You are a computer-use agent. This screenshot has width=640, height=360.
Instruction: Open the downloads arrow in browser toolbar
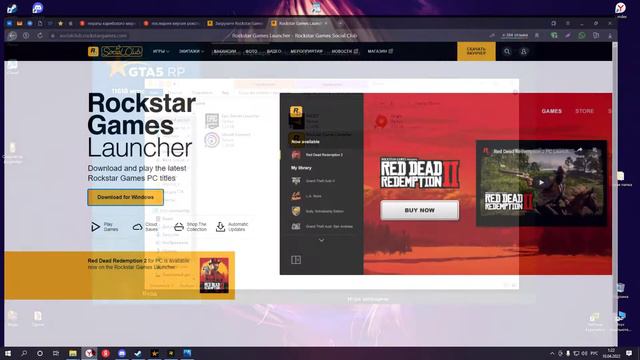610,36
